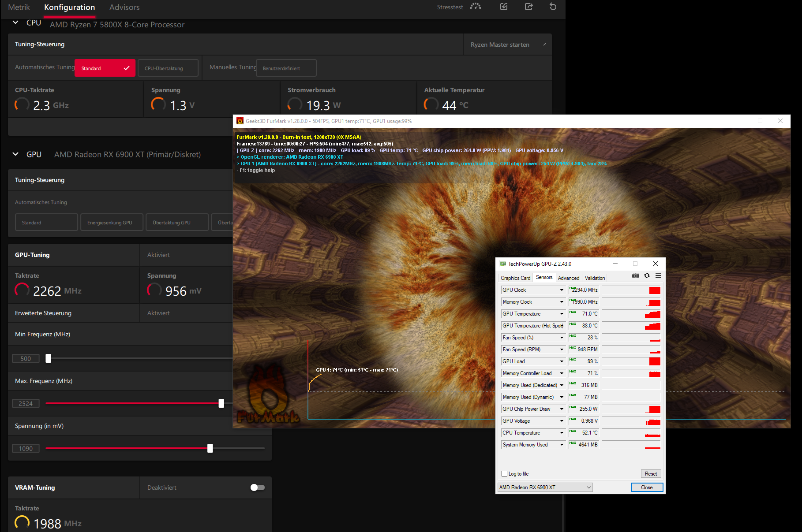The height and width of the screenshot is (532, 802).
Task: Start the Stresstest gauge icon
Action: click(x=475, y=7)
